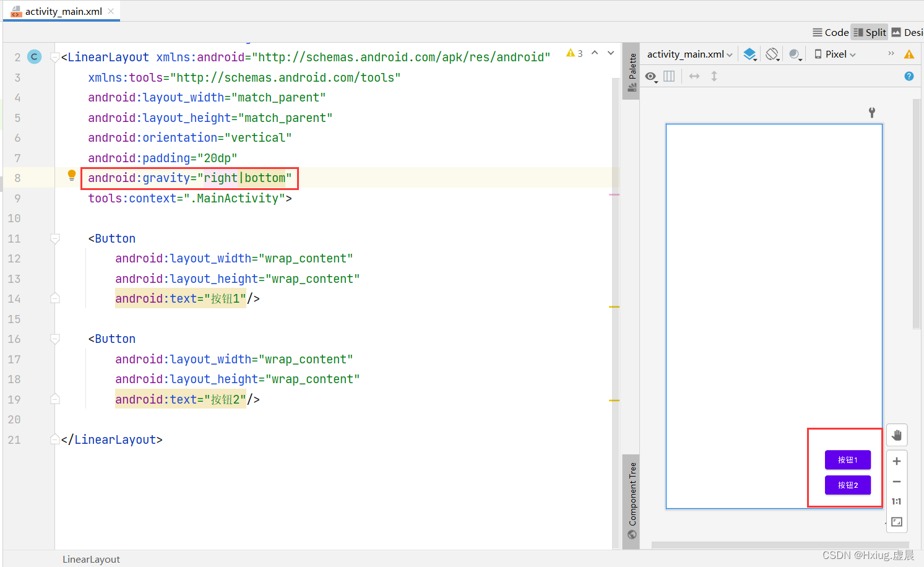This screenshot has height=567, width=924.
Task: Go to next highlighted problem arrow
Action: tap(611, 53)
